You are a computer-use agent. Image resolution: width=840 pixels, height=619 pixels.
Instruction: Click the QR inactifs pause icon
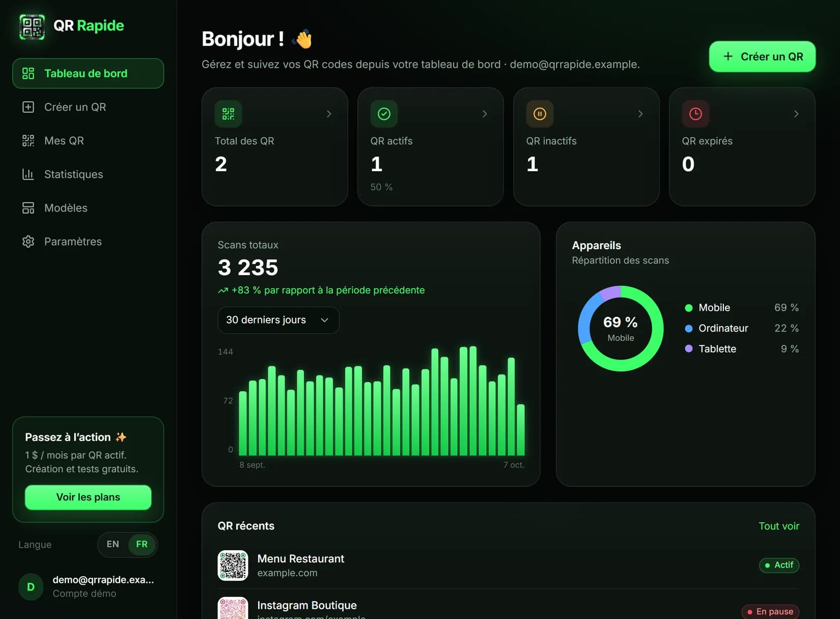[x=540, y=114]
